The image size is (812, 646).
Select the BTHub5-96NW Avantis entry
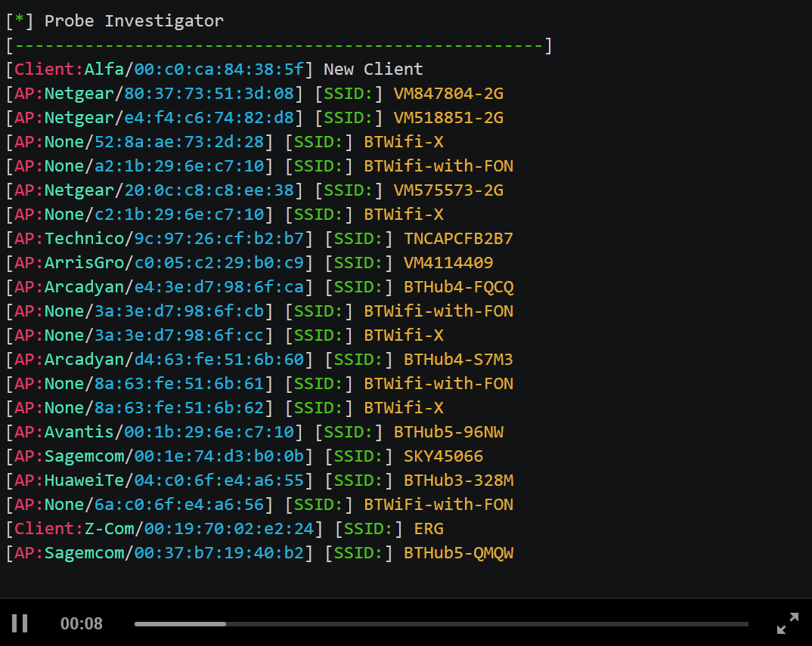click(x=448, y=431)
